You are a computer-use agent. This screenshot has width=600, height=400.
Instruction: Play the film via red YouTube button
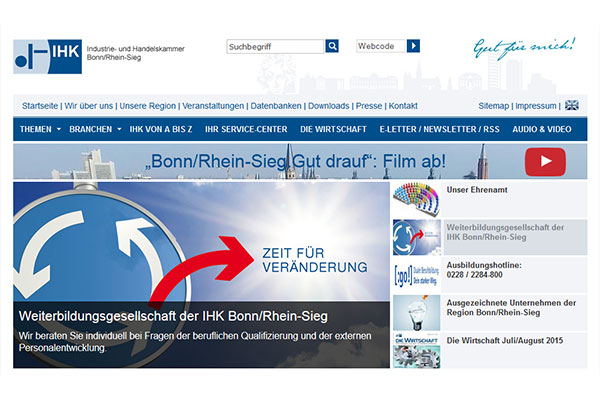[545, 162]
